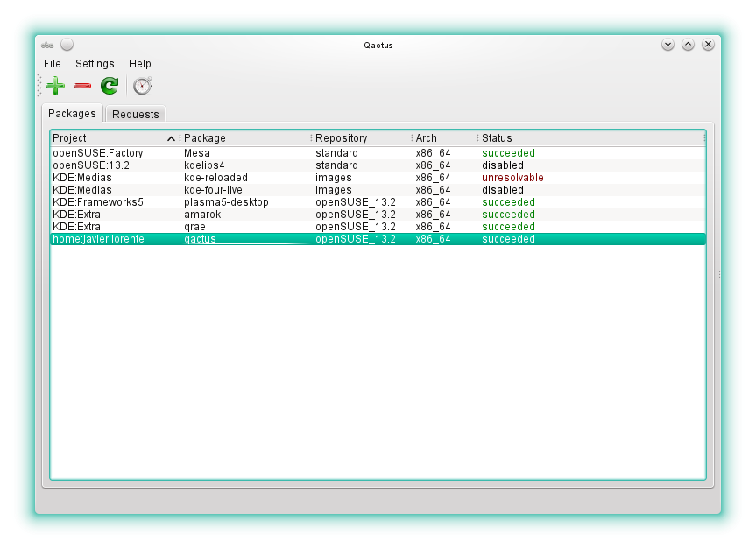Click 'x86_64' arch in the Mesa row
This screenshot has height=549, width=756.
tap(433, 153)
